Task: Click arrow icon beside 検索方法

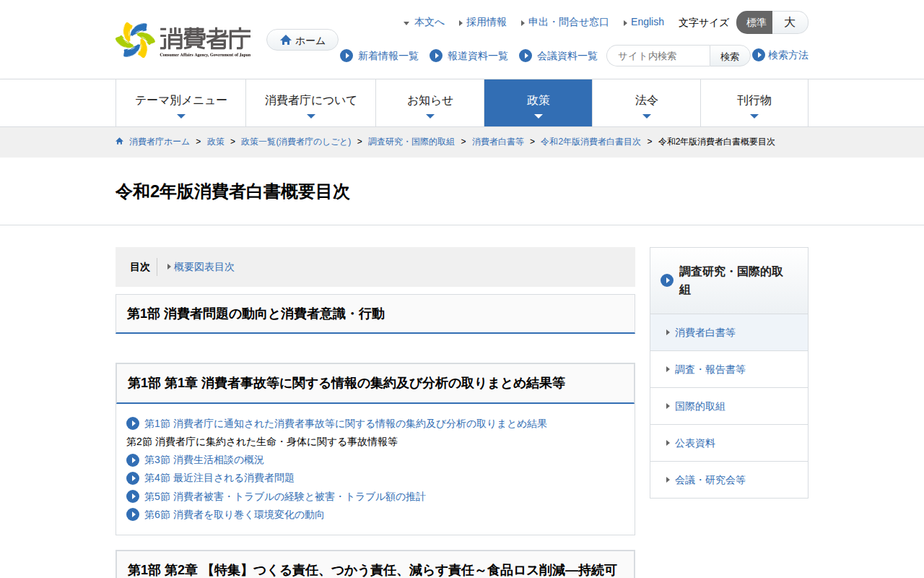Action: (759, 55)
